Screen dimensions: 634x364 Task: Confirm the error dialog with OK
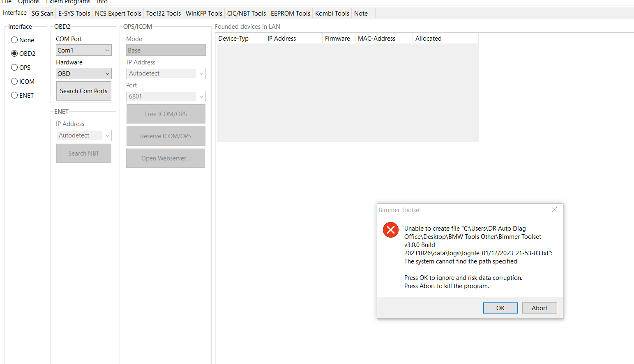(500, 308)
